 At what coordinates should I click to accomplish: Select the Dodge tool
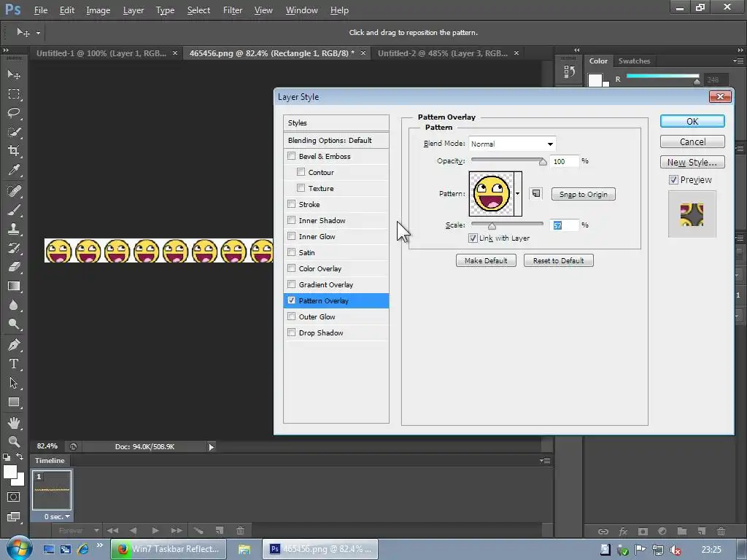pyautogui.click(x=14, y=324)
